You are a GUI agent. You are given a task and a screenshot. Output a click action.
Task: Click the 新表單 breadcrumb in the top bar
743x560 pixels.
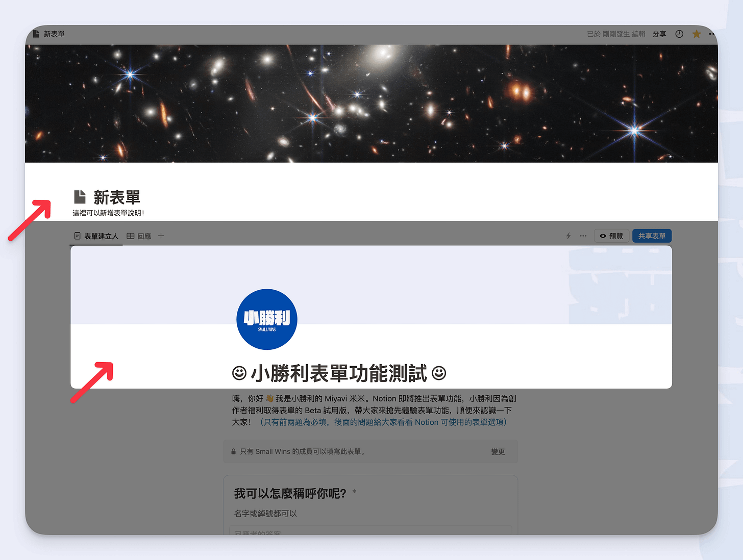click(x=54, y=34)
